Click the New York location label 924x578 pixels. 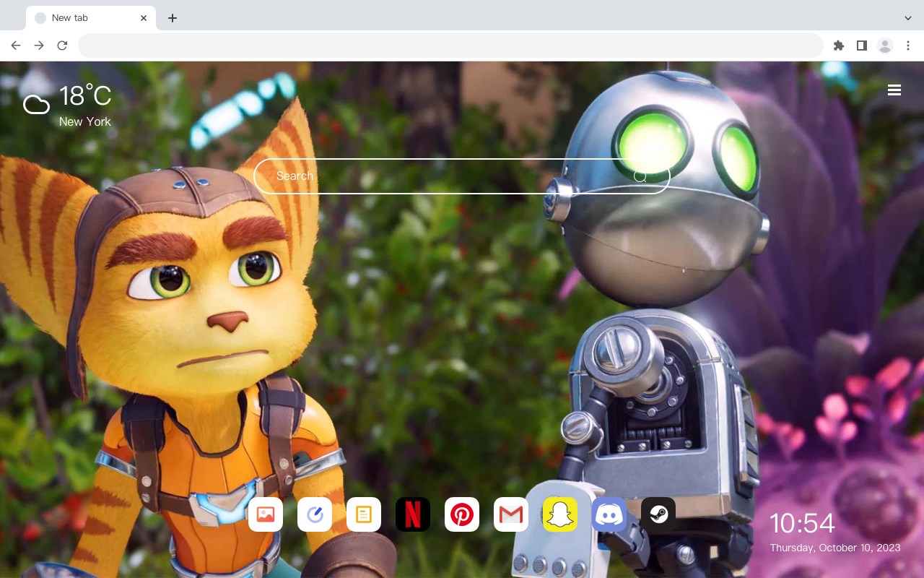coord(85,121)
